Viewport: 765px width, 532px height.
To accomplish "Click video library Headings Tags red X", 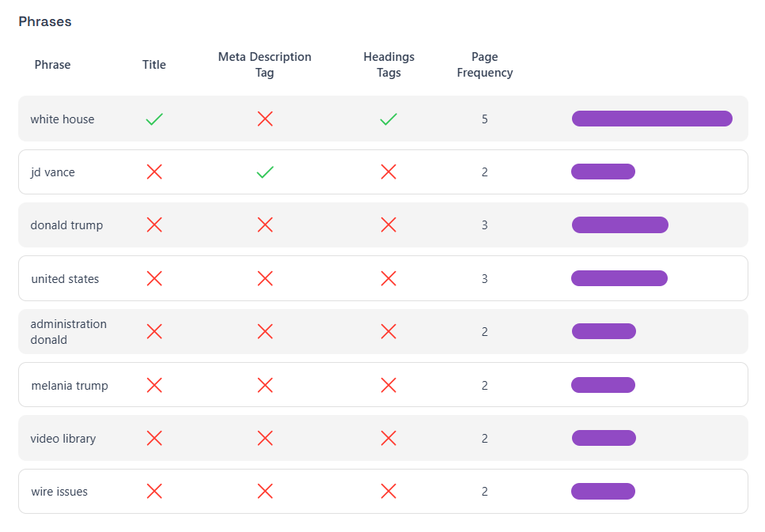I will pyautogui.click(x=388, y=438).
